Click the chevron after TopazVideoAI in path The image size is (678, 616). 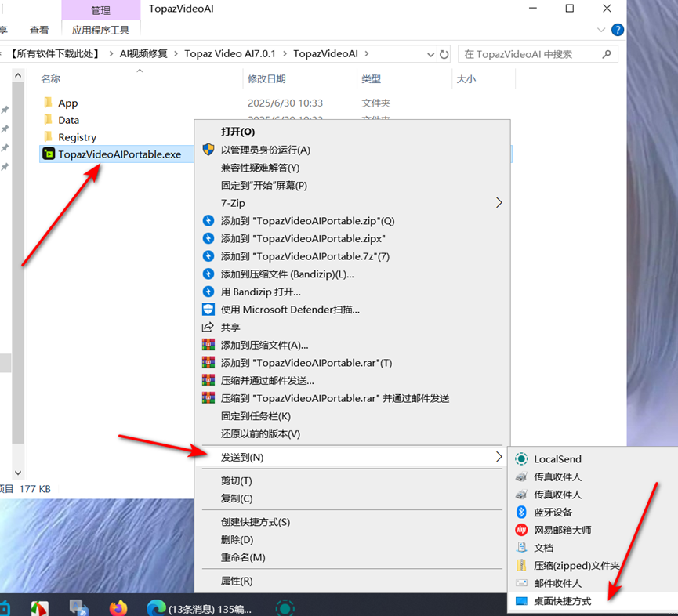point(367,53)
